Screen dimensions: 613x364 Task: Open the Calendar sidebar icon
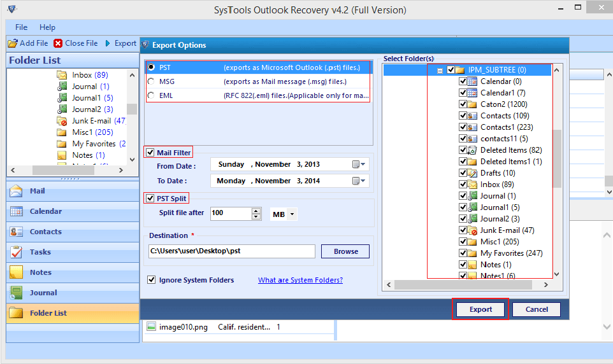tap(17, 211)
